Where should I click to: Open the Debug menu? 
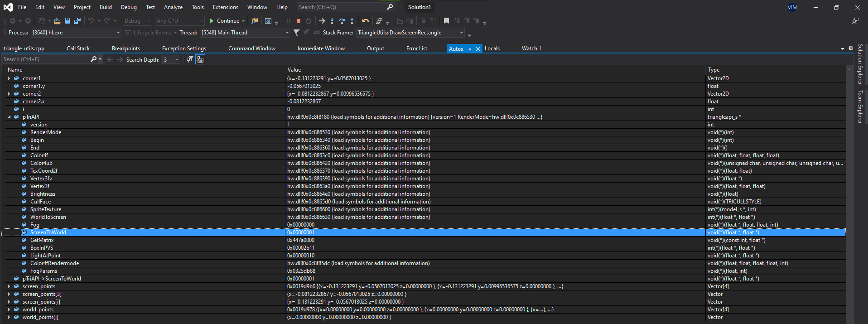point(129,7)
